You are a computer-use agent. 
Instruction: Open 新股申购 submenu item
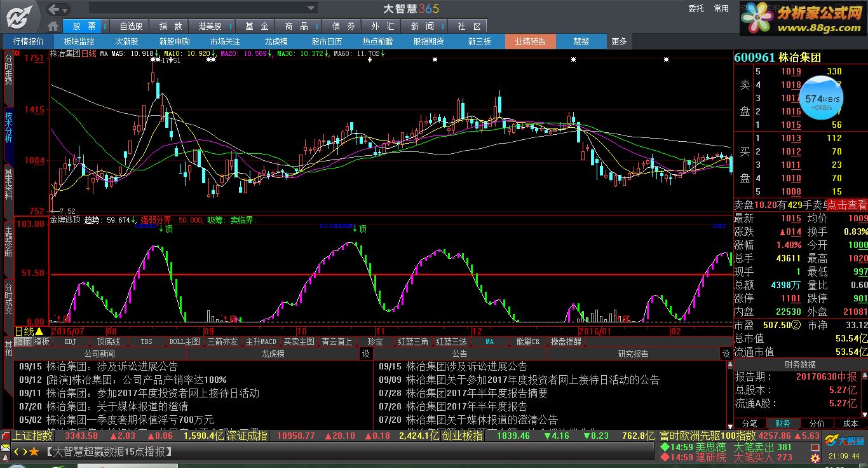pyautogui.click(x=175, y=41)
